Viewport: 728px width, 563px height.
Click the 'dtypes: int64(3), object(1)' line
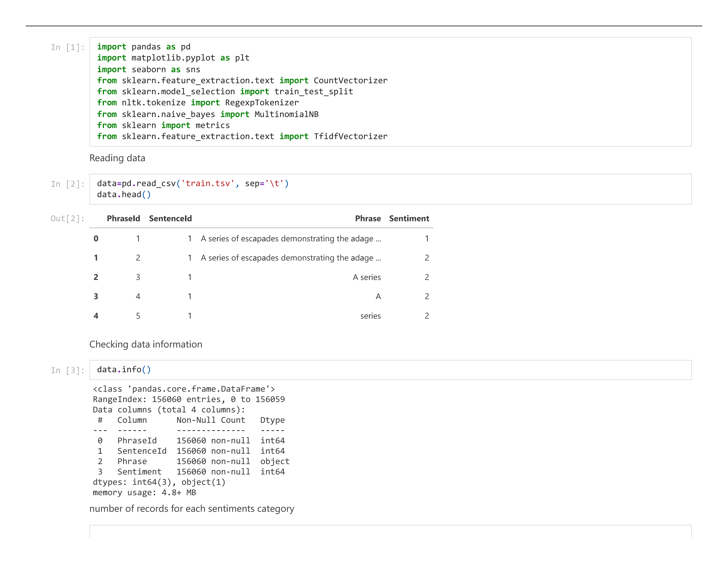pyautogui.click(x=159, y=482)
